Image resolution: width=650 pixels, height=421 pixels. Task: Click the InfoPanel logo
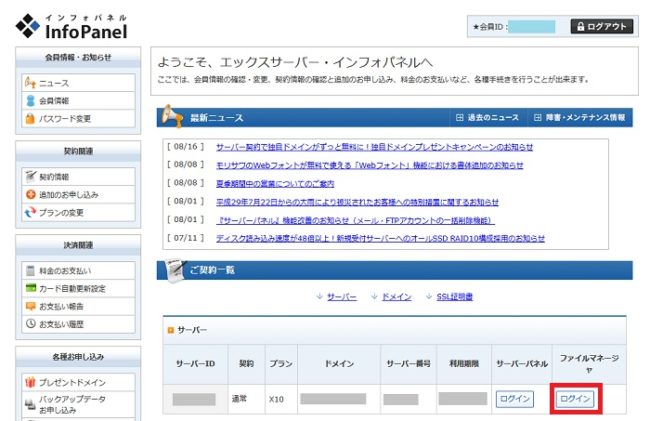point(71,27)
